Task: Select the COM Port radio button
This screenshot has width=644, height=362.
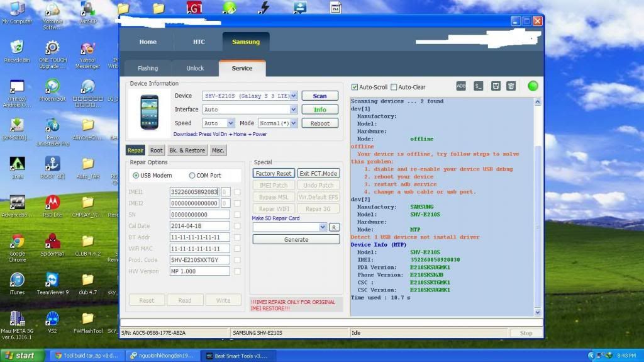Action: coord(192,175)
